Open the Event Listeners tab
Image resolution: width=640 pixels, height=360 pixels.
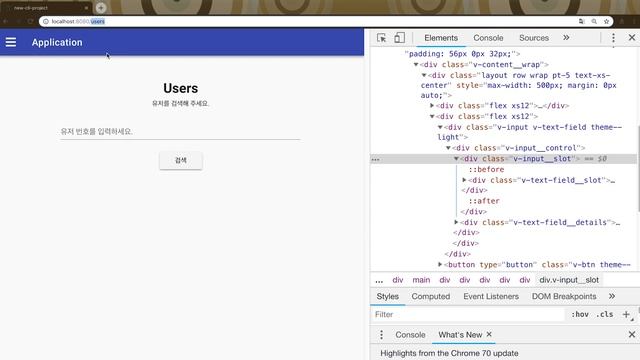491,296
